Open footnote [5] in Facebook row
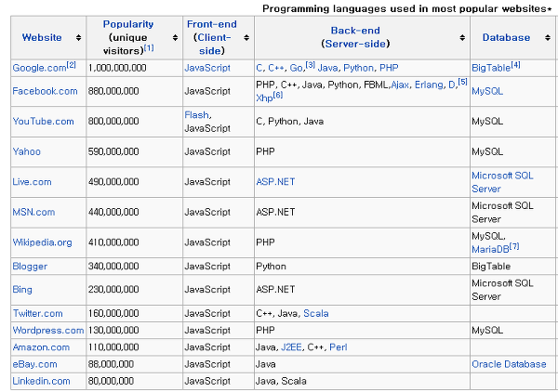The image size is (558, 392). [462, 82]
